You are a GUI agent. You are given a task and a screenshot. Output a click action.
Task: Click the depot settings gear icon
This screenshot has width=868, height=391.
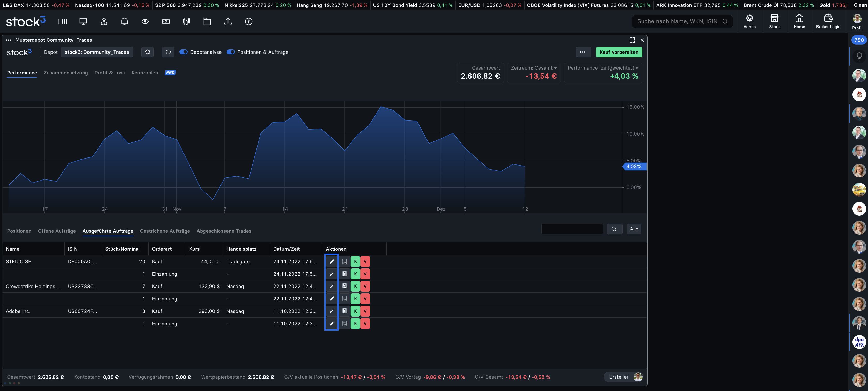tap(148, 52)
